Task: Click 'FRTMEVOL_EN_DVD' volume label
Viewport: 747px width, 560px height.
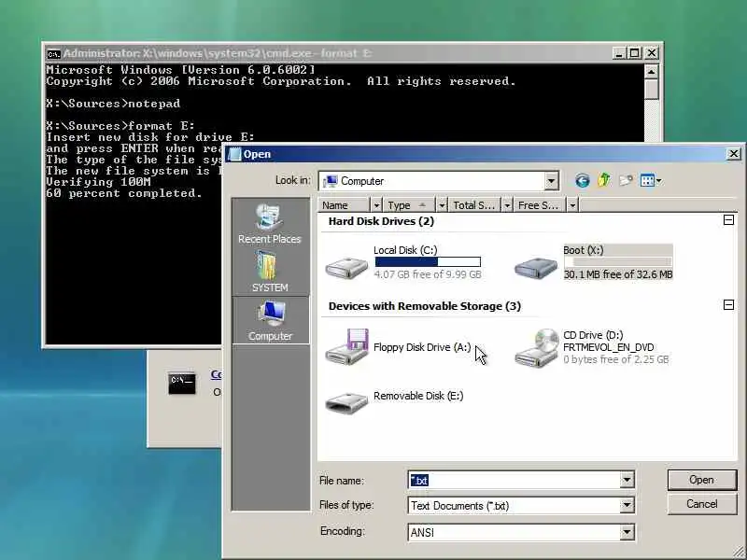Action: 609,347
